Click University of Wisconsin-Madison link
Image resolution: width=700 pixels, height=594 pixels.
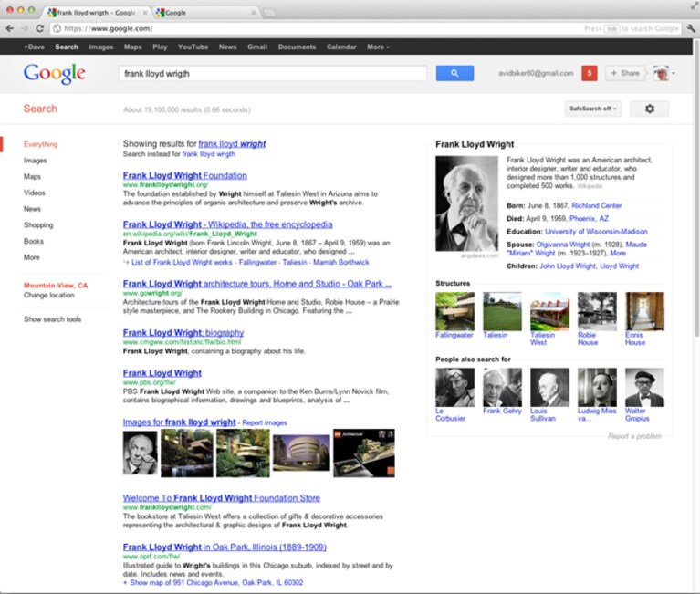point(596,232)
